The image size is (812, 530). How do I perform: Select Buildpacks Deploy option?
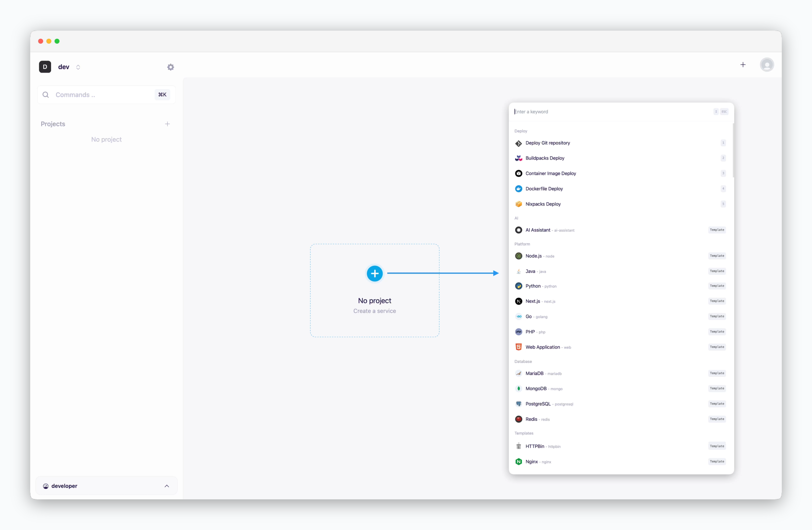click(x=620, y=158)
